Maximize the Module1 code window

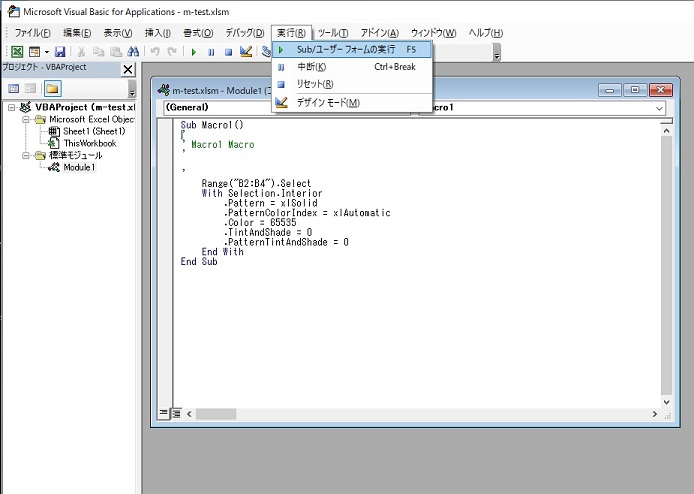coord(635,90)
